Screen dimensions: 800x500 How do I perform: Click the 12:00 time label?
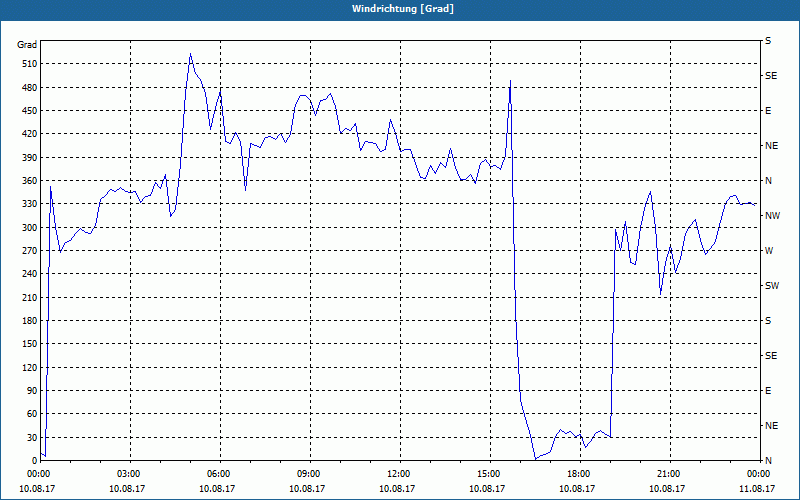click(x=399, y=474)
